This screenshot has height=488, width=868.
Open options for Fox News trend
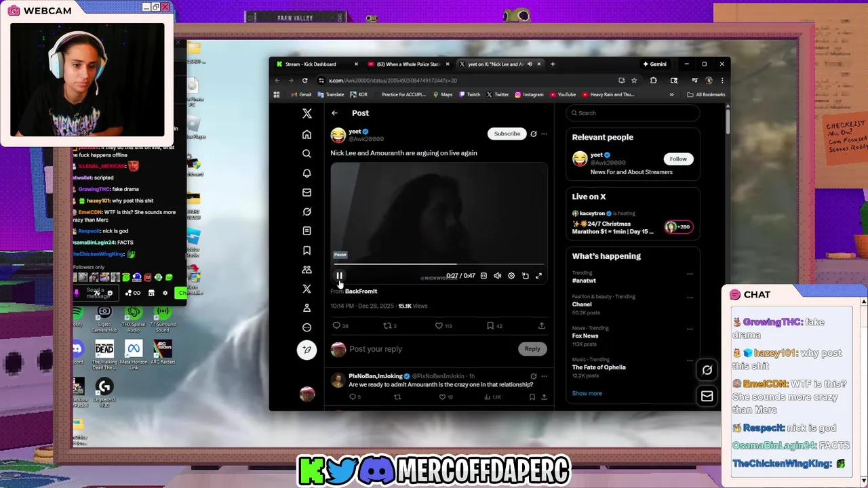pos(690,329)
